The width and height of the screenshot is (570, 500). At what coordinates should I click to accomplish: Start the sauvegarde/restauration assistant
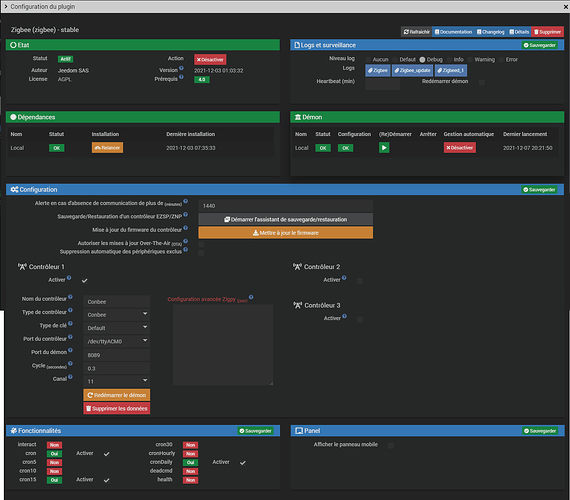(285, 219)
